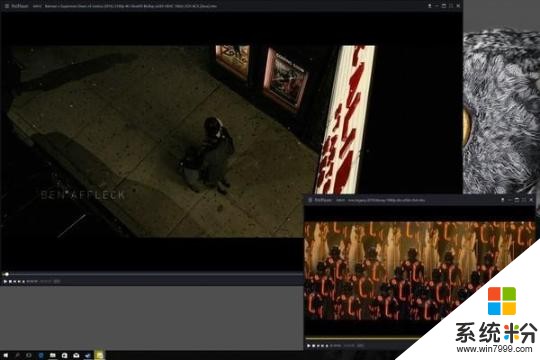Open Task View from the taskbar
Screen dimensions: 540x360
click(x=29, y=355)
